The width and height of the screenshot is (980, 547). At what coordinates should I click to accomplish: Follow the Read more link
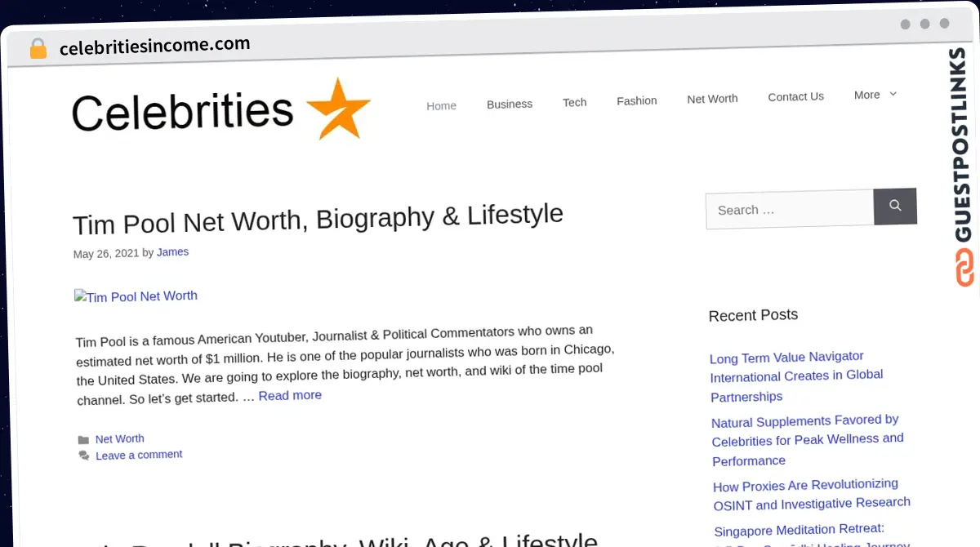[290, 395]
